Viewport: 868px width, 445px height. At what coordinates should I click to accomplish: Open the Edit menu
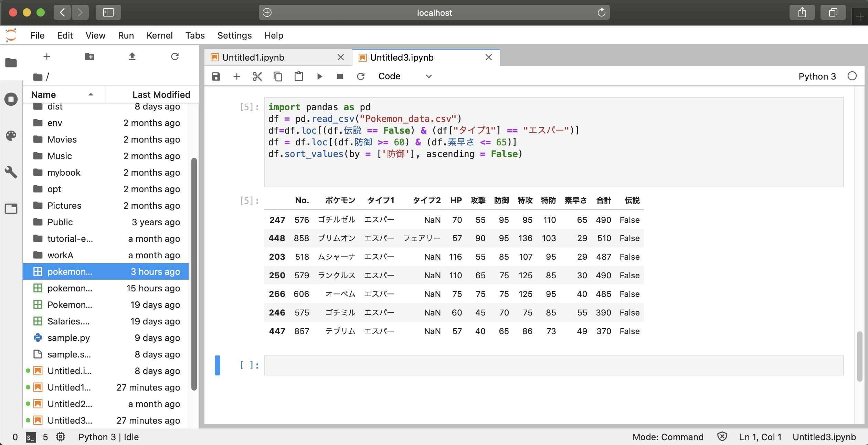(x=65, y=35)
